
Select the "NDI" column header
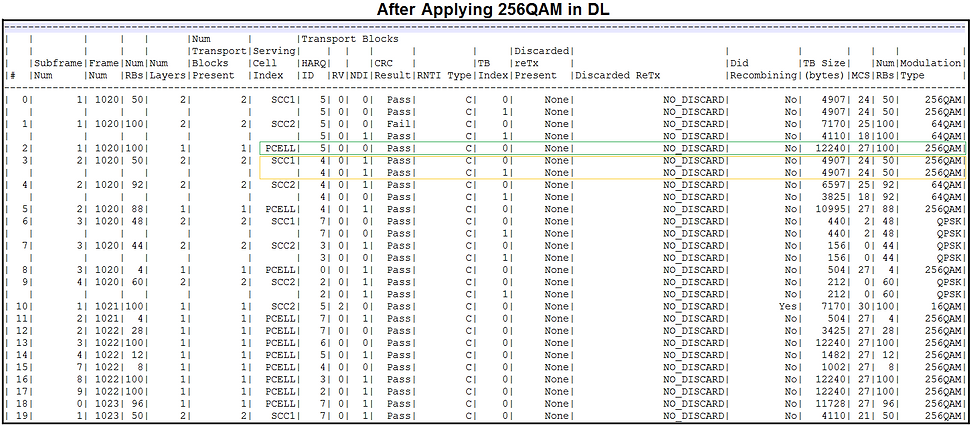point(359,76)
